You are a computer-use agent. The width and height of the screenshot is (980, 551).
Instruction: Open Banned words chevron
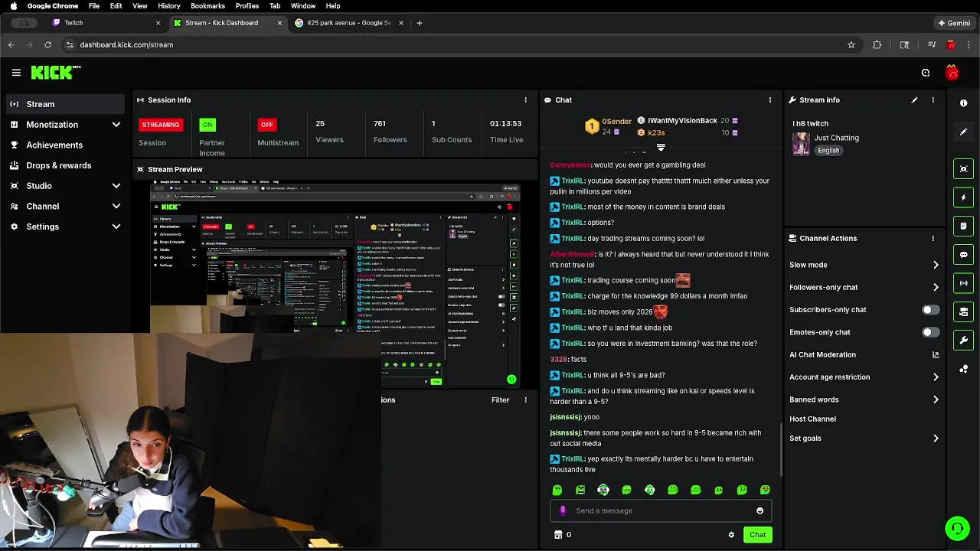[x=936, y=399]
